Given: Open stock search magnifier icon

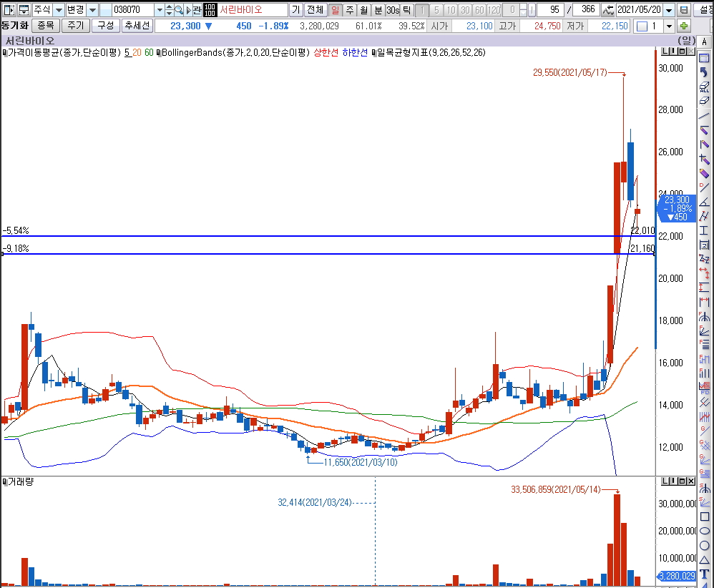Looking at the screenshot, I should click(x=179, y=9).
